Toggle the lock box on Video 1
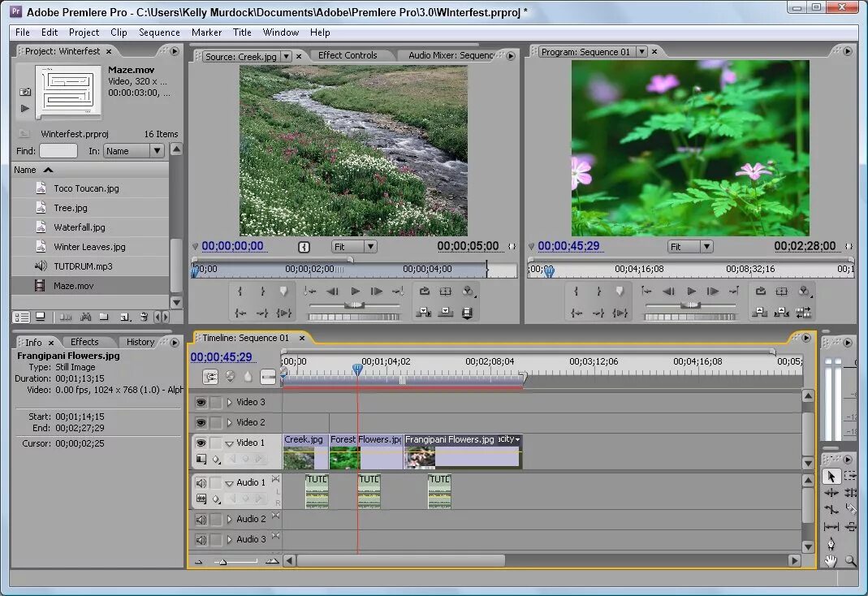Viewport: 868px width, 596px height. 216,443
